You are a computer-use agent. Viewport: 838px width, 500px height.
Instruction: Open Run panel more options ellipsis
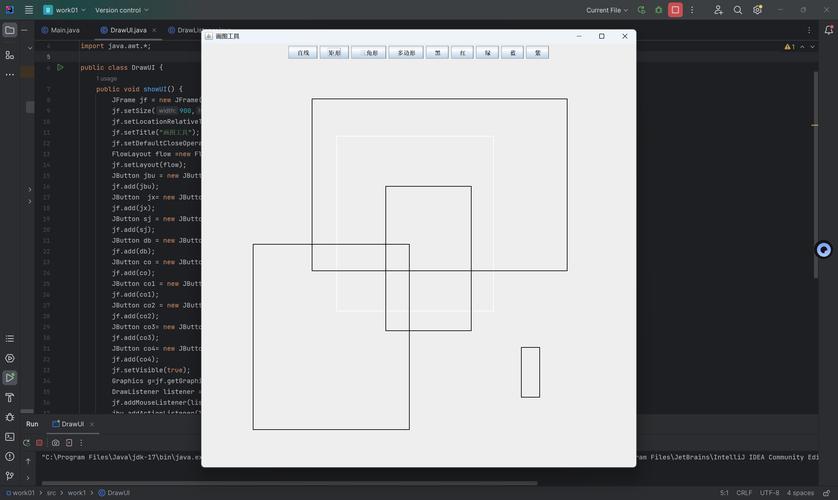tap(81, 443)
